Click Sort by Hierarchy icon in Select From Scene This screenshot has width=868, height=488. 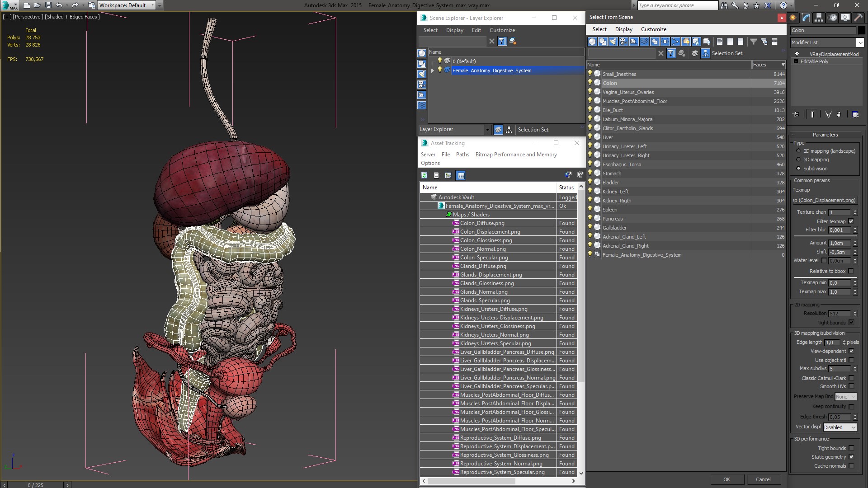coord(705,53)
